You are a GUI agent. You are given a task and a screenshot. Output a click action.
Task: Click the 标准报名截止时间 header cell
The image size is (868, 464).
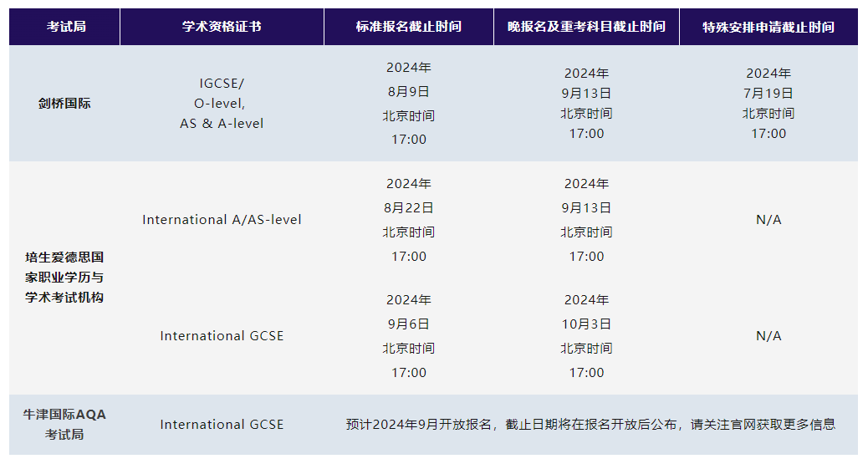coord(408,27)
